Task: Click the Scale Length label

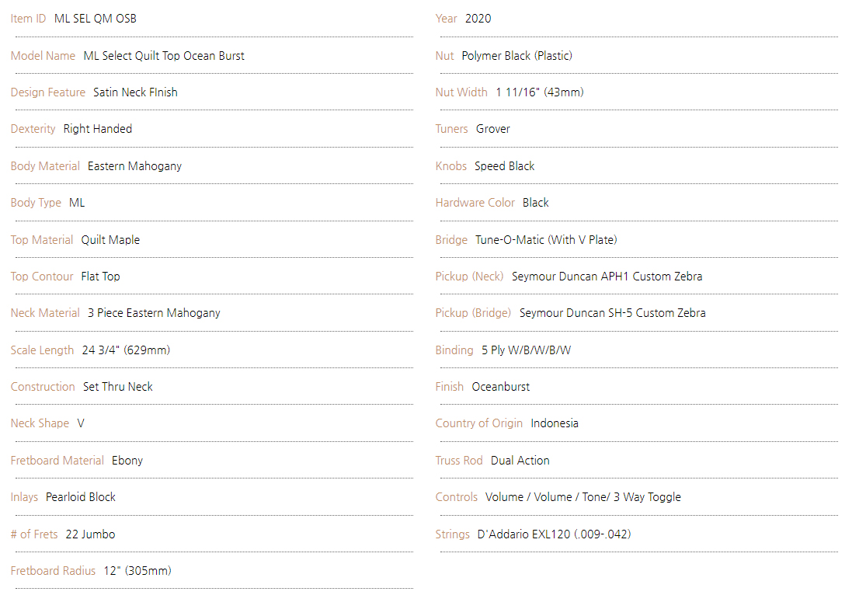Action: [x=42, y=350]
